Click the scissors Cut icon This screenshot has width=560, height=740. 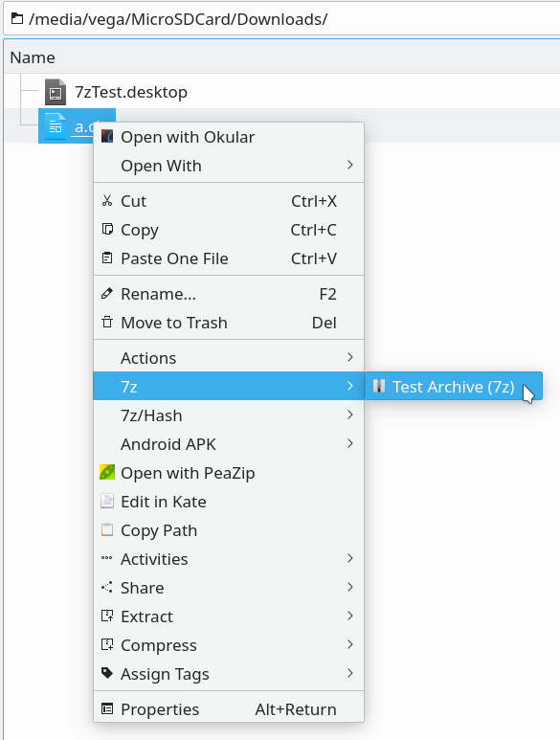coord(107,201)
